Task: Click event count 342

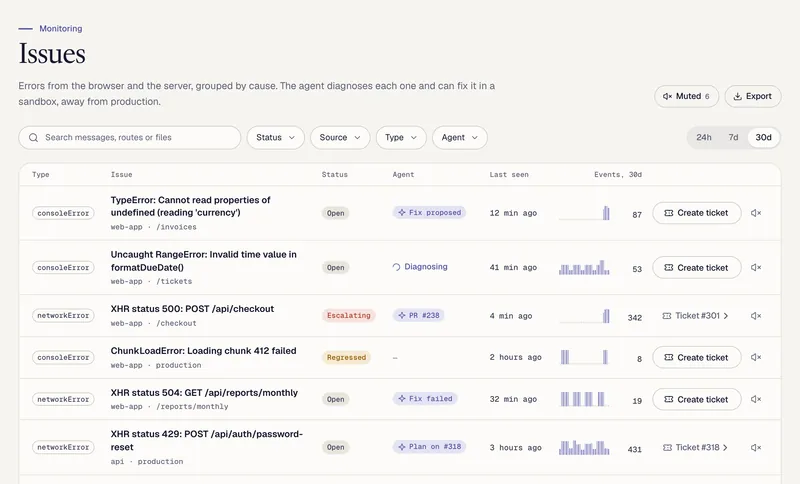Action: point(635,318)
